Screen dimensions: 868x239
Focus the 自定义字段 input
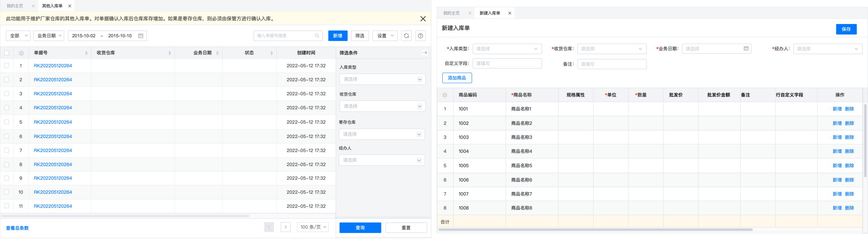(x=507, y=64)
